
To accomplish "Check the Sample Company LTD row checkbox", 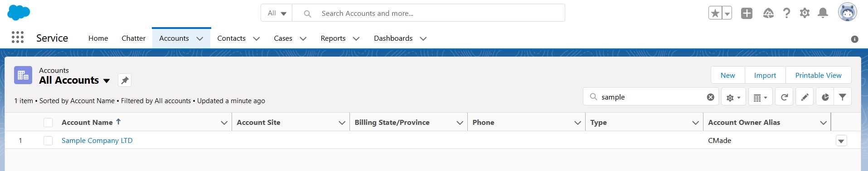I will (48, 141).
